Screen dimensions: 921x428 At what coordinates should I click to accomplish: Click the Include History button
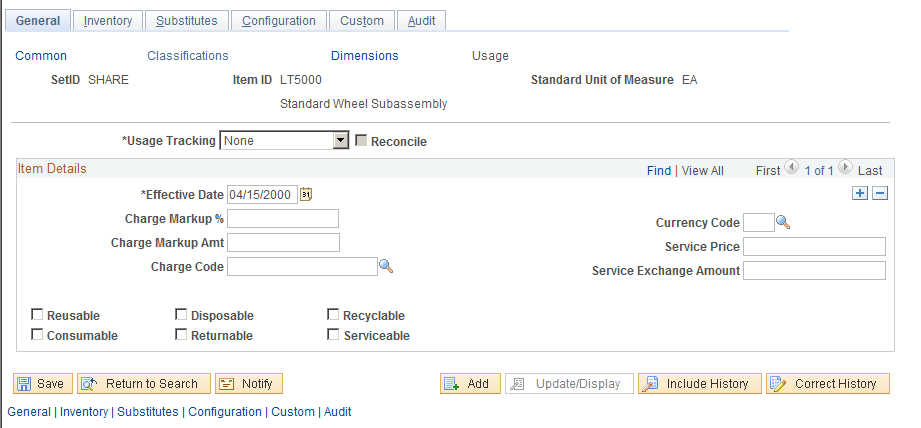pos(700,383)
